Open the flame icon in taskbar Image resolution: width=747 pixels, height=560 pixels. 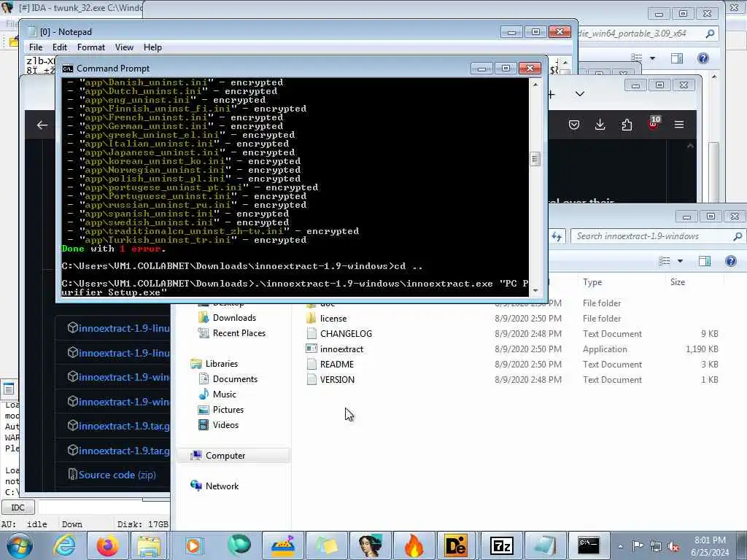click(x=414, y=546)
